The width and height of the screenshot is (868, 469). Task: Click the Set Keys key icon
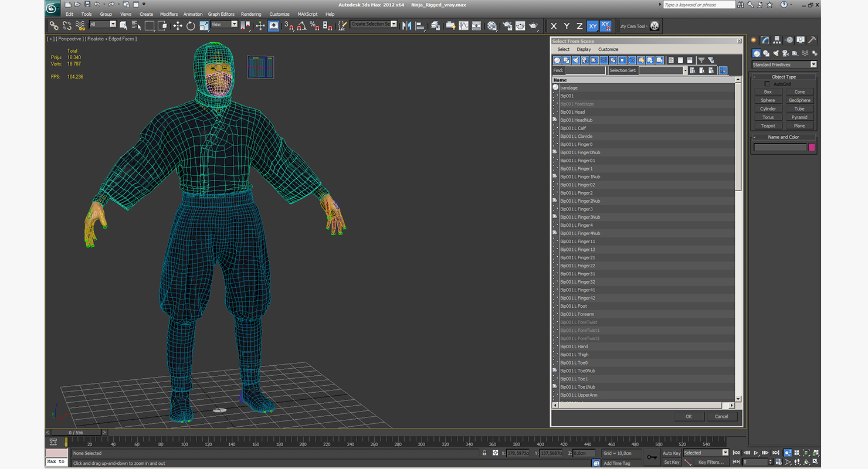(x=652, y=457)
